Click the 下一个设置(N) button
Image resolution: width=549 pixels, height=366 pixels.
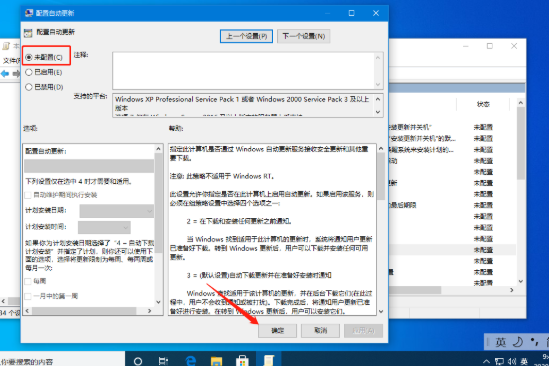click(304, 36)
